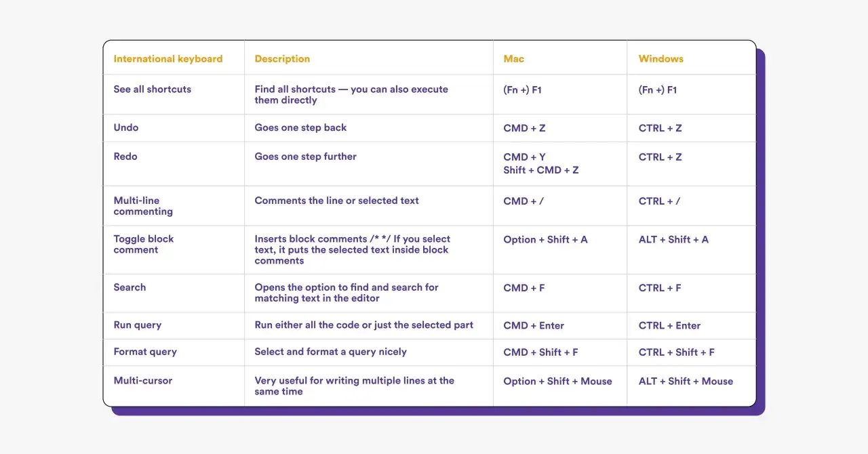The height and width of the screenshot is (454, 868).
Task: Click the "ALT + Shift + A" Windows shortcut
Action: (673, 239)
